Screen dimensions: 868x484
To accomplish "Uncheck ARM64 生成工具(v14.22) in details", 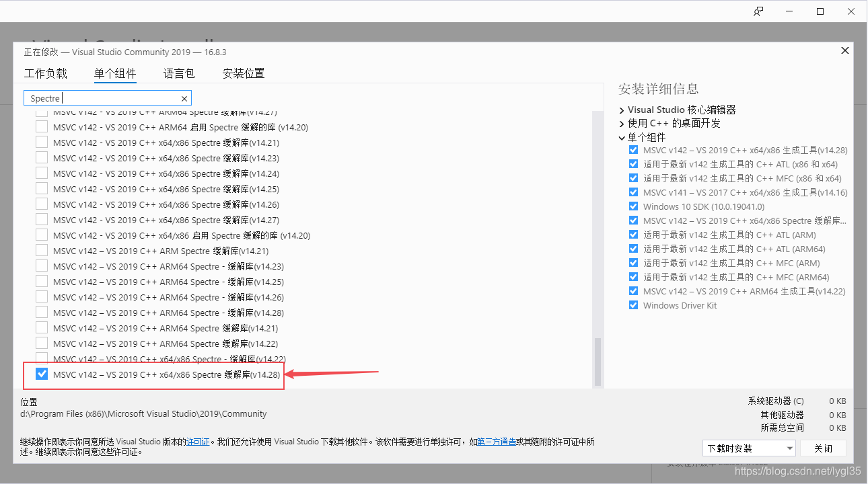I will tap(633, 291).
